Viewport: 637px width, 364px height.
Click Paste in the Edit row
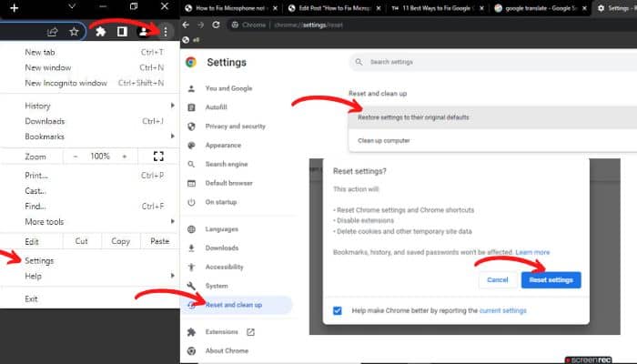click(x=159, y=241)
